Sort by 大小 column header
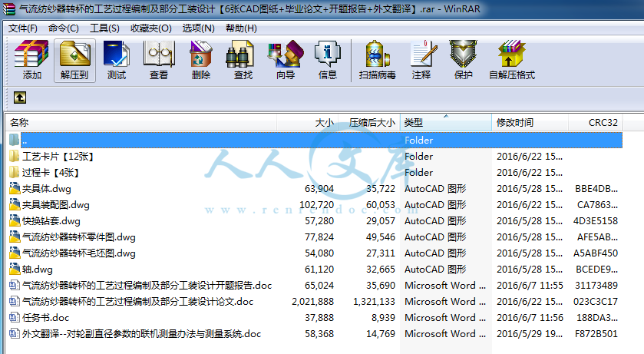644x354 pixels. (307, 122)
